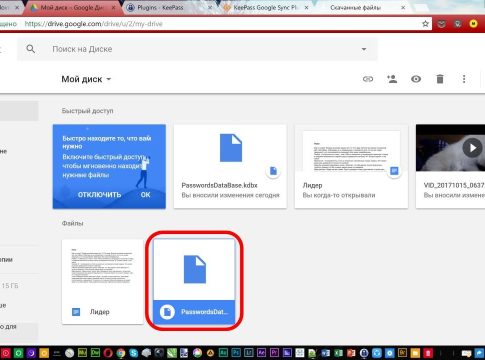485x360 pixels.
Task: Expand the 'Мой диск' dropdown menu
Action: tap(86, 79)
